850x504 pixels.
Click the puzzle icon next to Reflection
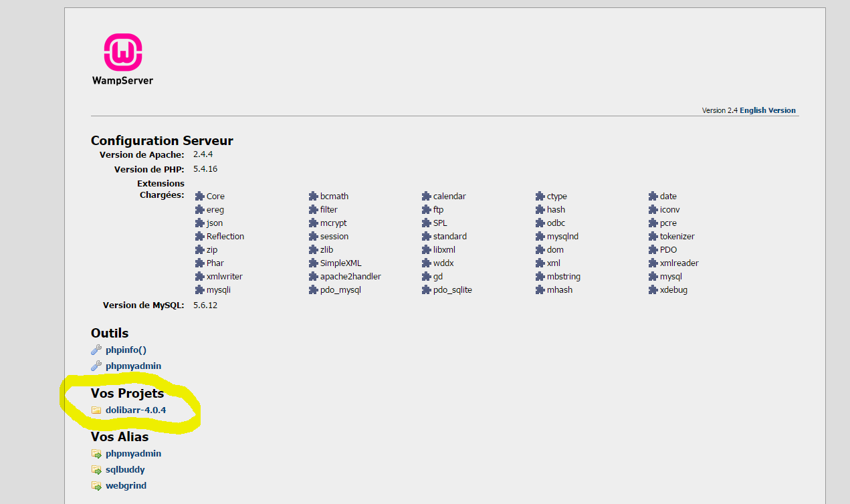pyautogui.click(x=200, y=236)
